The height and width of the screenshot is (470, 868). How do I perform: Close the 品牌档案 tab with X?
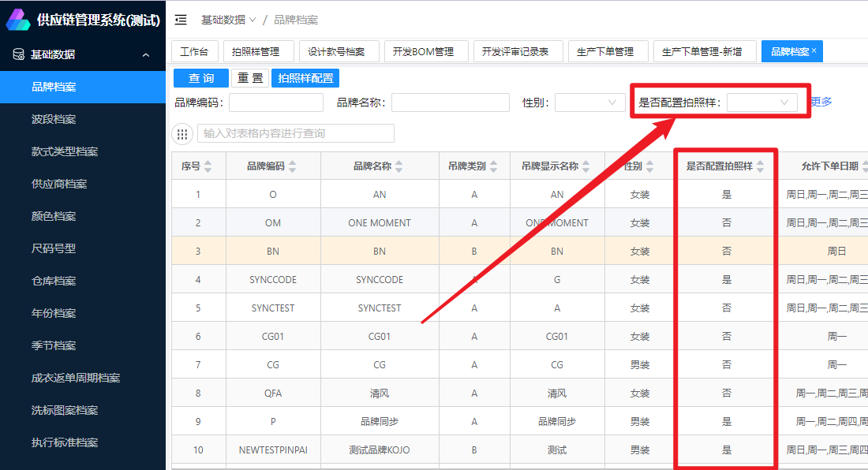[x=814, y=50]
